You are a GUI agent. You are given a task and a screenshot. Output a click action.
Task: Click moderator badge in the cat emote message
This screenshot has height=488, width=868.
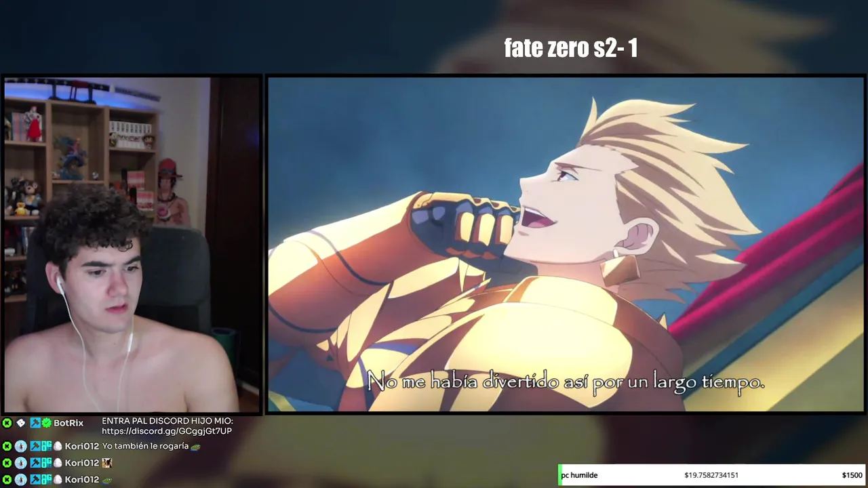(35, 463)
